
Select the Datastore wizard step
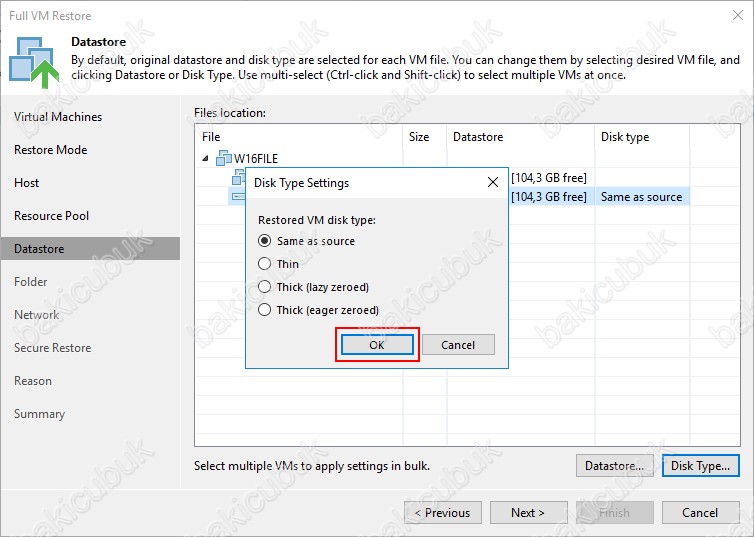pos(90,249)
